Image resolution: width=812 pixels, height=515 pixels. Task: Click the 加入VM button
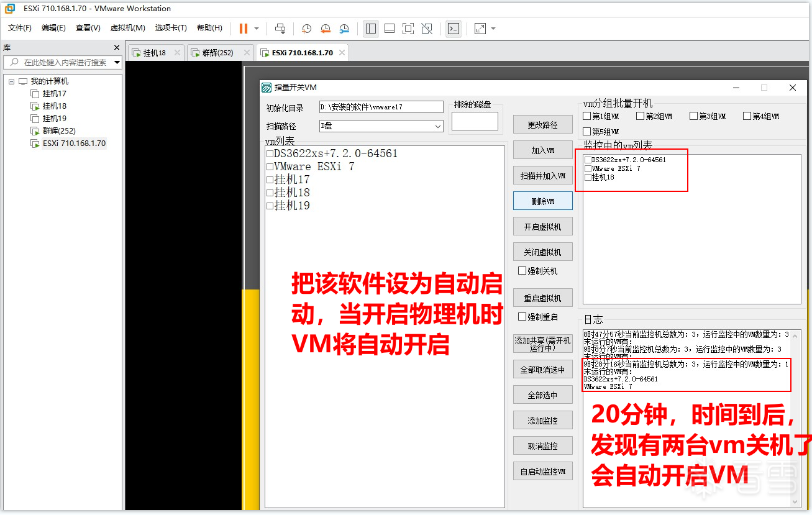point(543,150)
